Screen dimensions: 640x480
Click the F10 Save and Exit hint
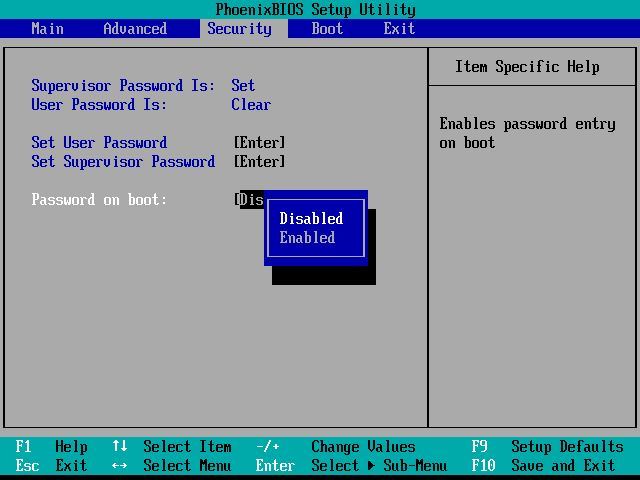click(x=543, y=465)
